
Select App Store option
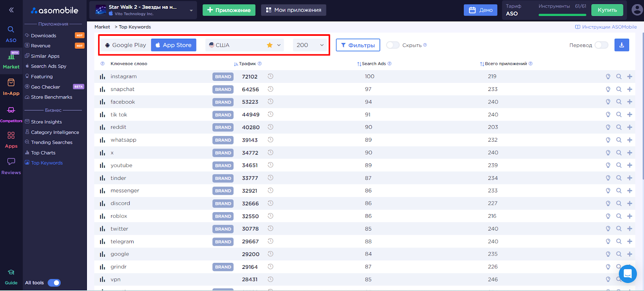(x=173, y=45)
